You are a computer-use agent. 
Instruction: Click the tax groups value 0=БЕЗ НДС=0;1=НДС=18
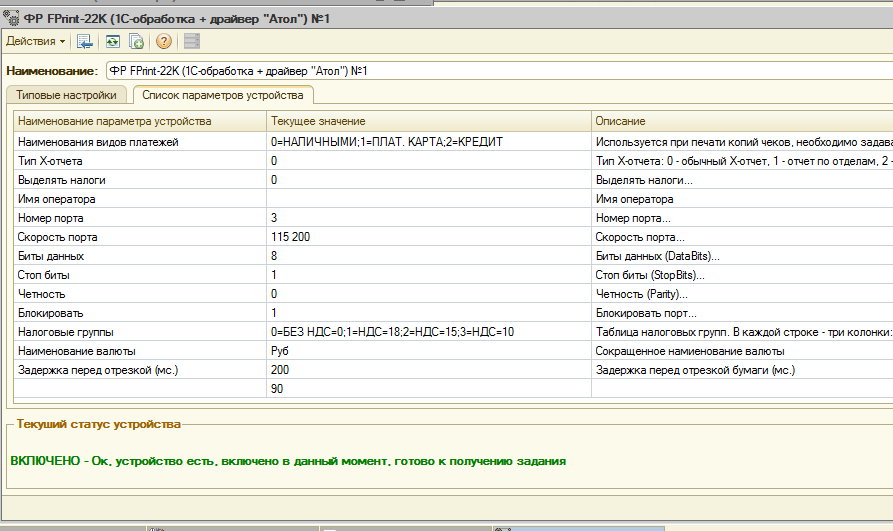tap(392, 332)
